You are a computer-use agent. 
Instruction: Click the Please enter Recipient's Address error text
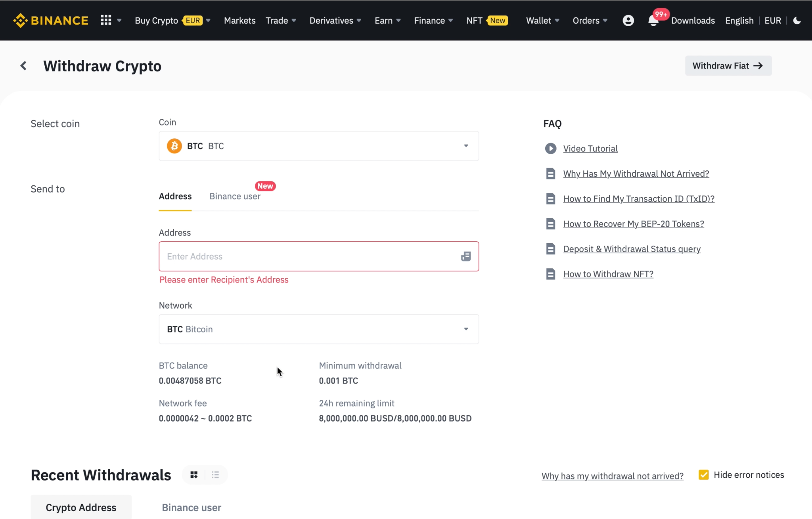point(224,280)
